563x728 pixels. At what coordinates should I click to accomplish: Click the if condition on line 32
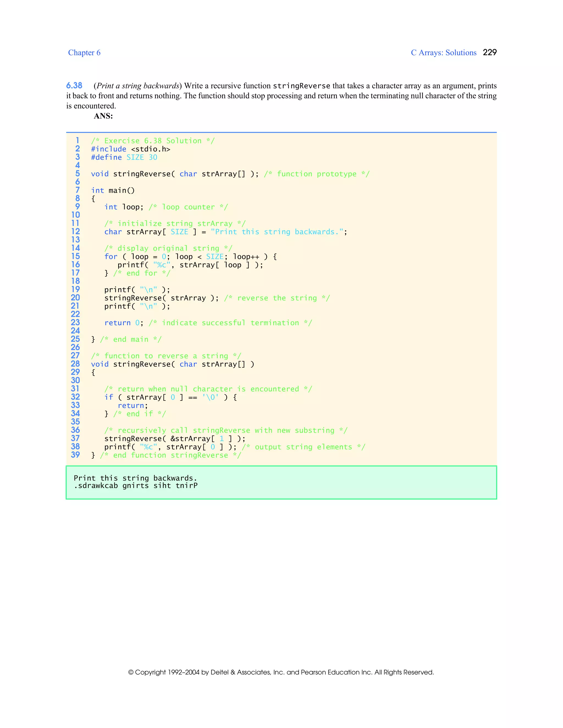point(170,397)
